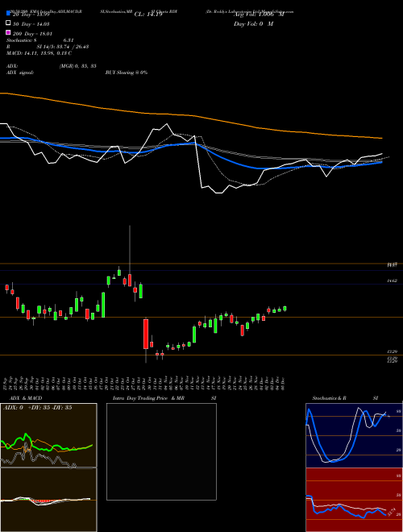
Task: Click the 'Intra Day Trading Price & MR' title
Action: click(x=148, y=398)
